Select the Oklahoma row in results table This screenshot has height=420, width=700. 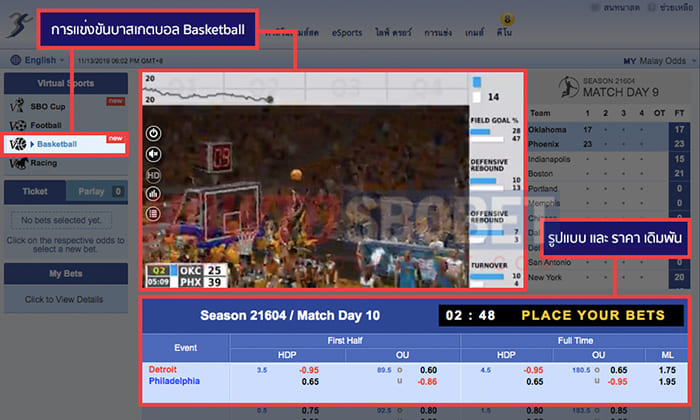point(608,129)
